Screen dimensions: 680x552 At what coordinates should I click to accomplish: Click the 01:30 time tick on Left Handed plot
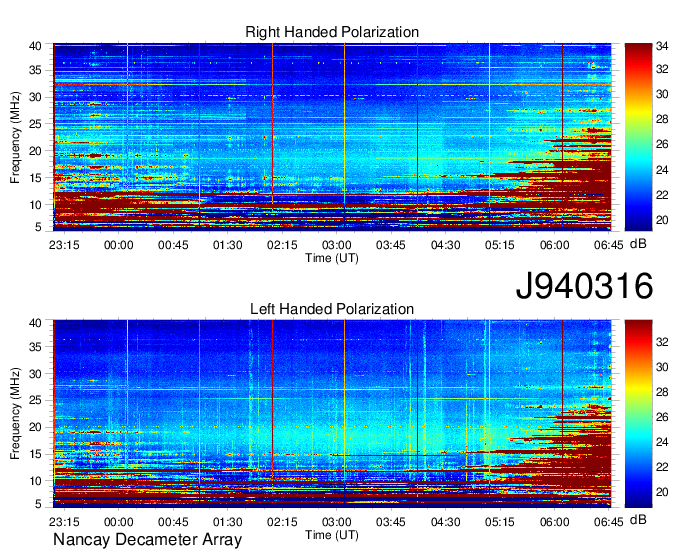click(x=228, y=522)
